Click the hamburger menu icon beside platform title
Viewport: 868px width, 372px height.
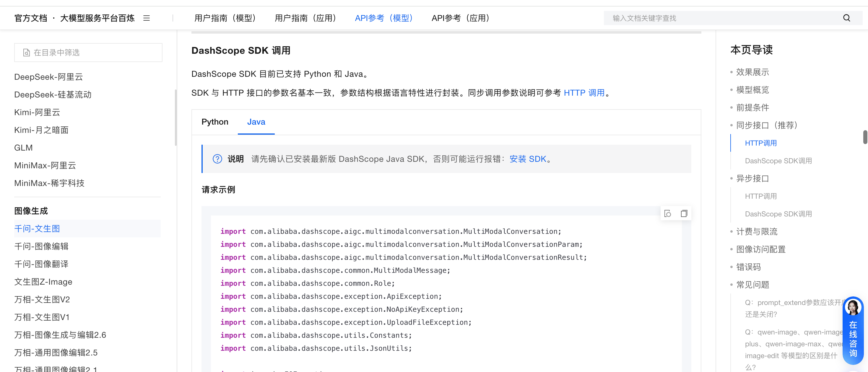146,18
